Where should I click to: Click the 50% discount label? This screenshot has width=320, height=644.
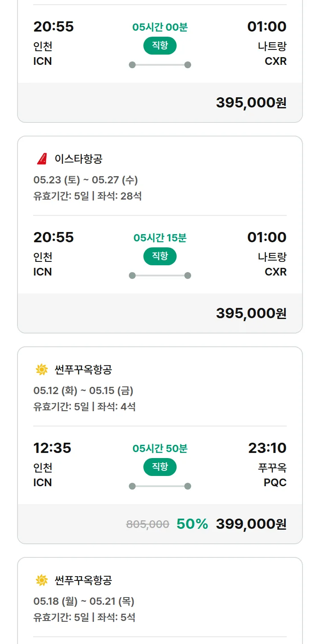[192, 524]
